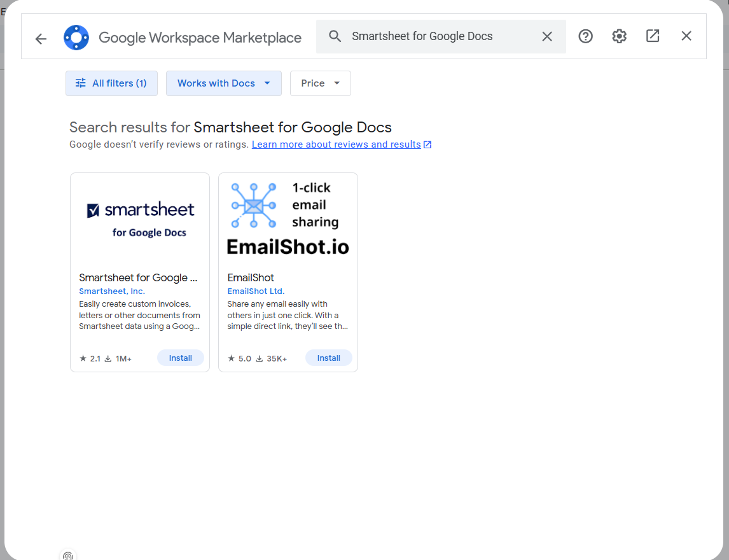The width and height of the screenshot is (729, 560).
Task: Expand the Works with Docs dropdown
Action: click(x=224, y=83)
